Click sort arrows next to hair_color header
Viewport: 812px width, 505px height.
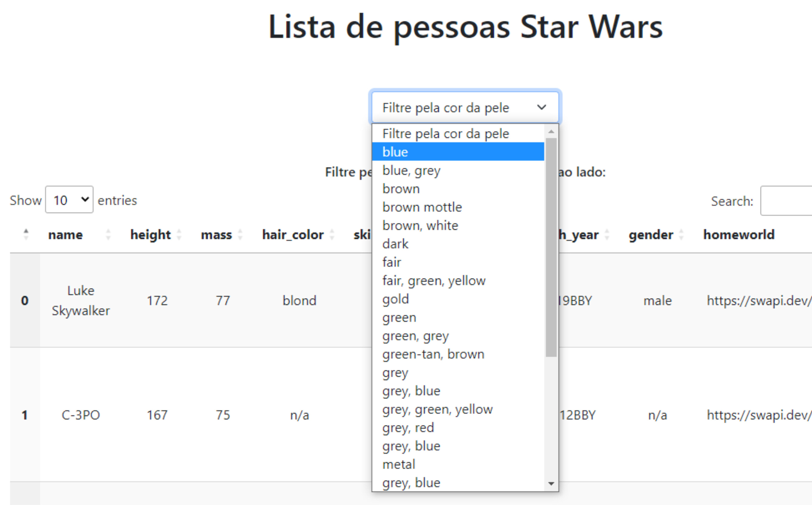pos(332,235)
